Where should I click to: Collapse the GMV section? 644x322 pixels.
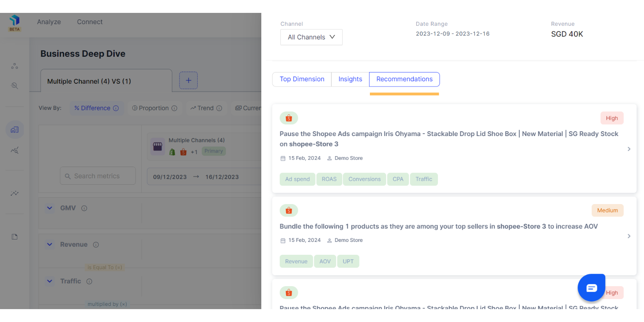pos(50,208)
